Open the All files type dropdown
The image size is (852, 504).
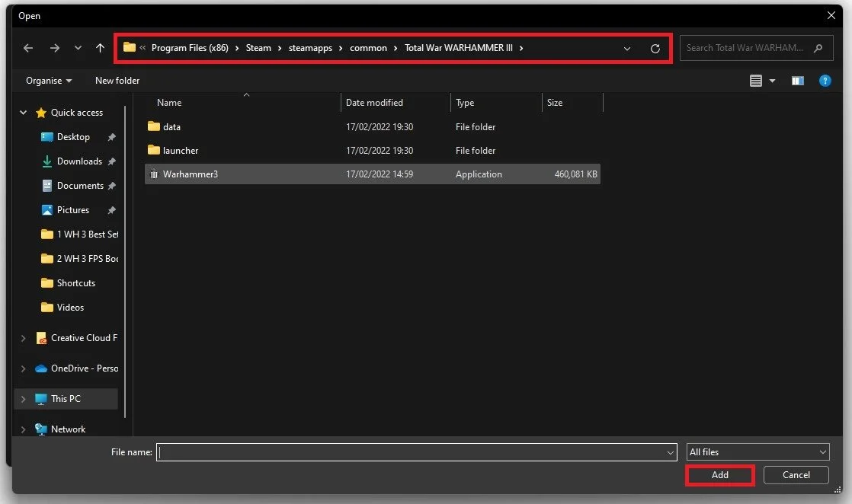point(758,452)
